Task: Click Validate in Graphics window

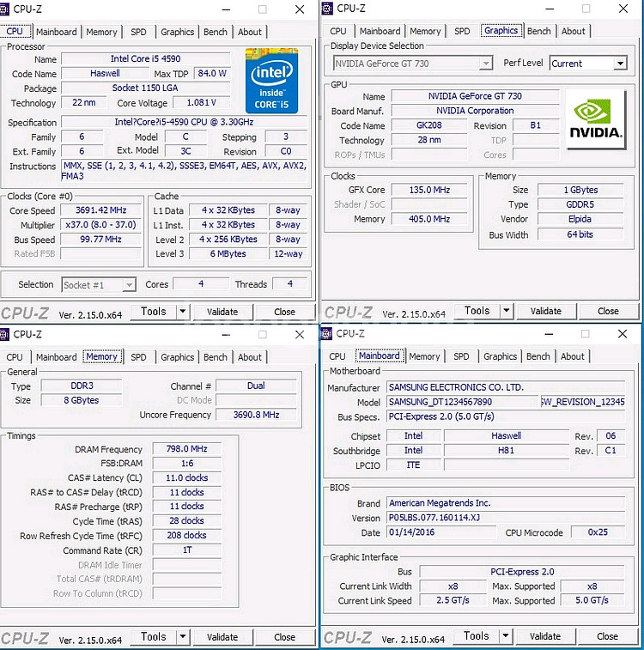Action: pos(546,311)
